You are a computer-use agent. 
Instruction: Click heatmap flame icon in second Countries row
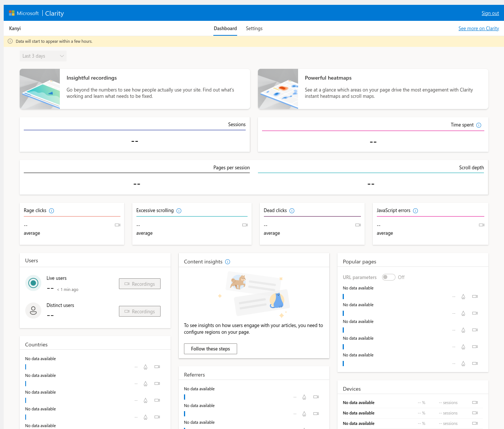145,384
